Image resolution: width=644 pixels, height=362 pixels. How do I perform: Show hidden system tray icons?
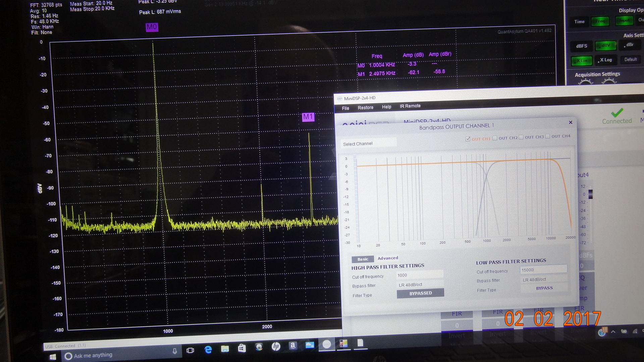[x=613, y=331]
